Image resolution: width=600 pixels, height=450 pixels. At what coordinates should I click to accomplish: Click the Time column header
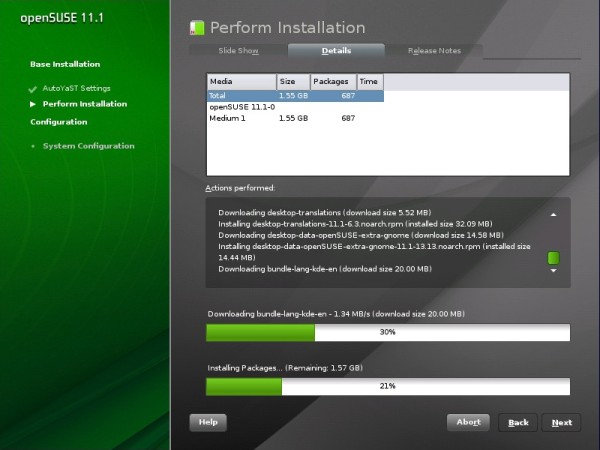point(370,82)
